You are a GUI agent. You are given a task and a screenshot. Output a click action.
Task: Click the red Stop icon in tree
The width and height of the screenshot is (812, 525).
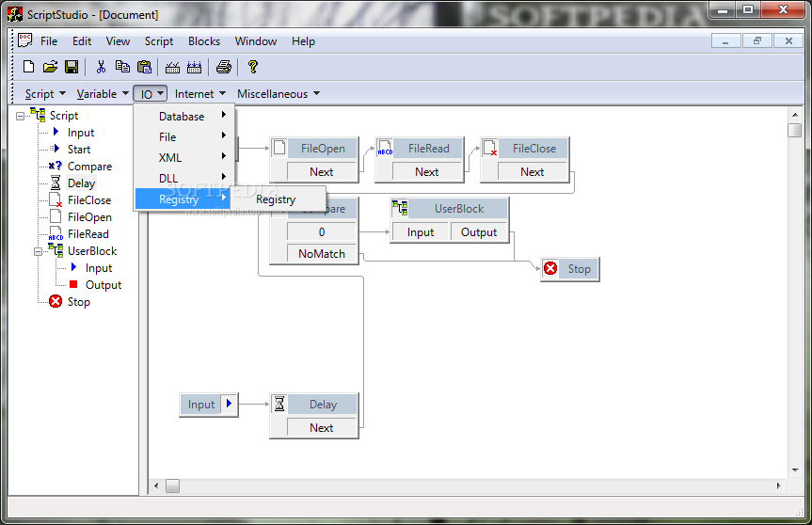[x=56, y=301]
